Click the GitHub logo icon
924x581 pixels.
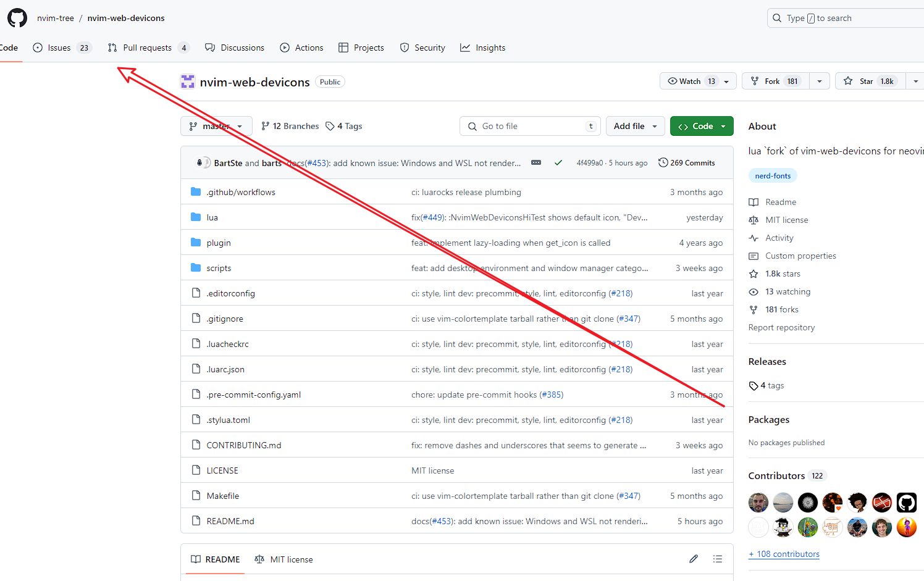17,18
